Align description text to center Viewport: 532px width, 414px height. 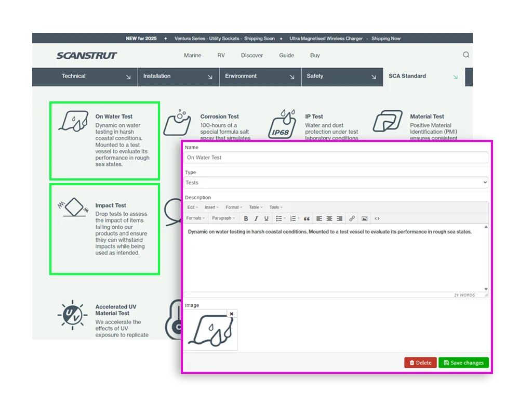click(x=329, y=218)
